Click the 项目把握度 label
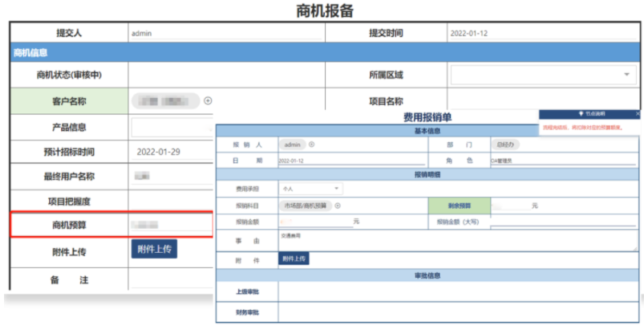This screenshot has height=330, width=644. pos(69,202)
